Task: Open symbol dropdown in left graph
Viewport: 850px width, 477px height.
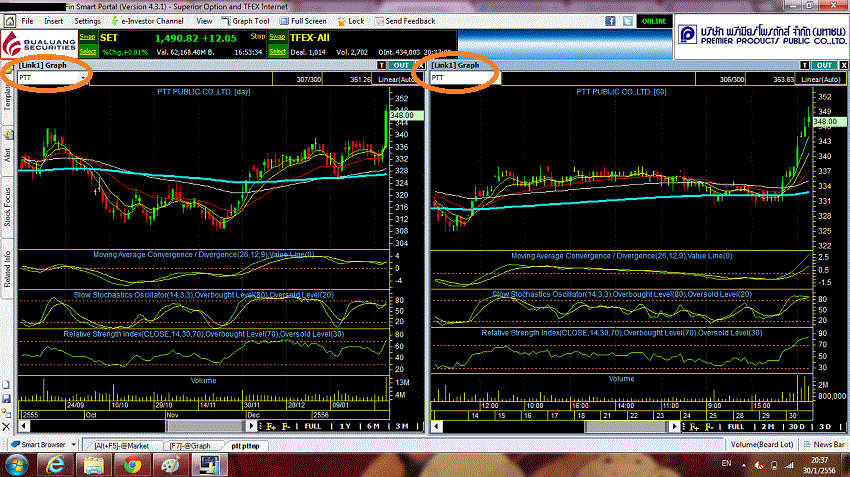Action: coord(83,78)
